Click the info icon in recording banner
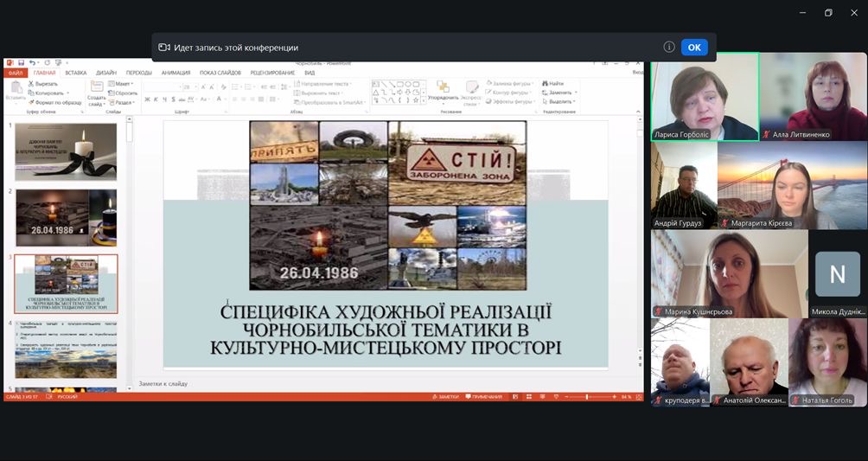Image resolution: width=868 pixels, height=461 pixels. (669, 47)
